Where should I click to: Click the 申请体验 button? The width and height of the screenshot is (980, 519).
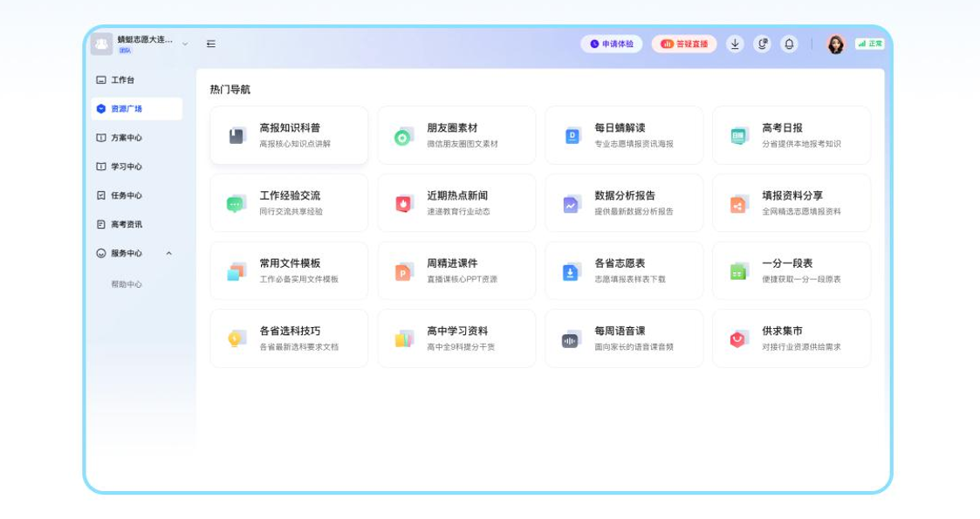[613, 42]
